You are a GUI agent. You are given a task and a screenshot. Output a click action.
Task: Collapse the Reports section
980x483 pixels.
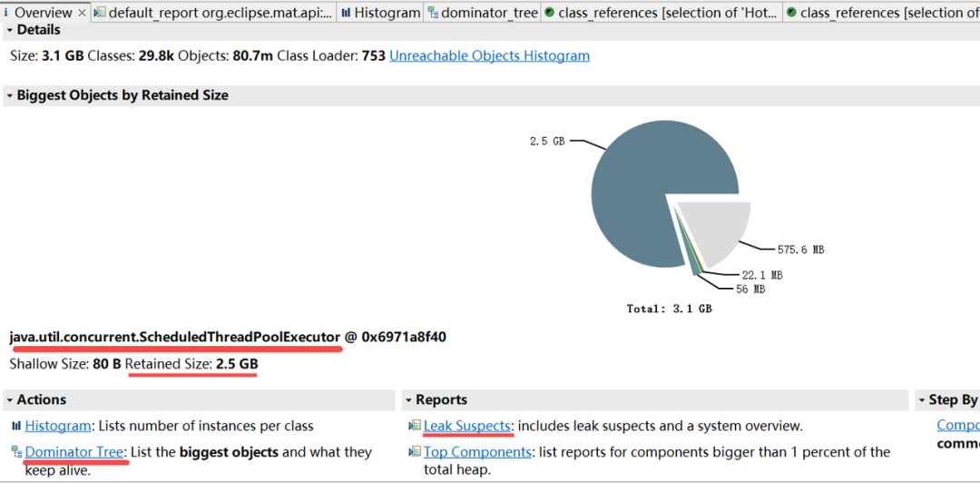point(408,399)
